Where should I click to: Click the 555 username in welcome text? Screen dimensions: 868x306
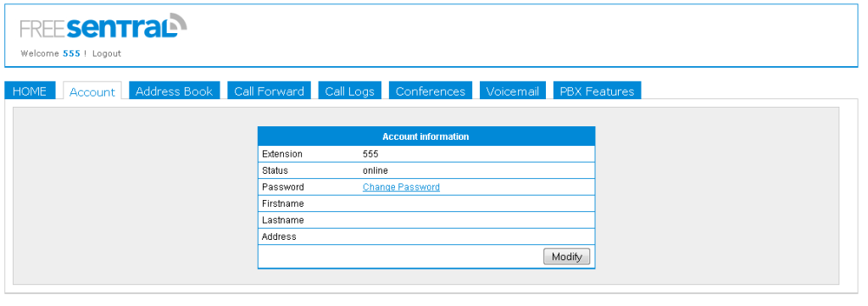(x=71, y=53)
